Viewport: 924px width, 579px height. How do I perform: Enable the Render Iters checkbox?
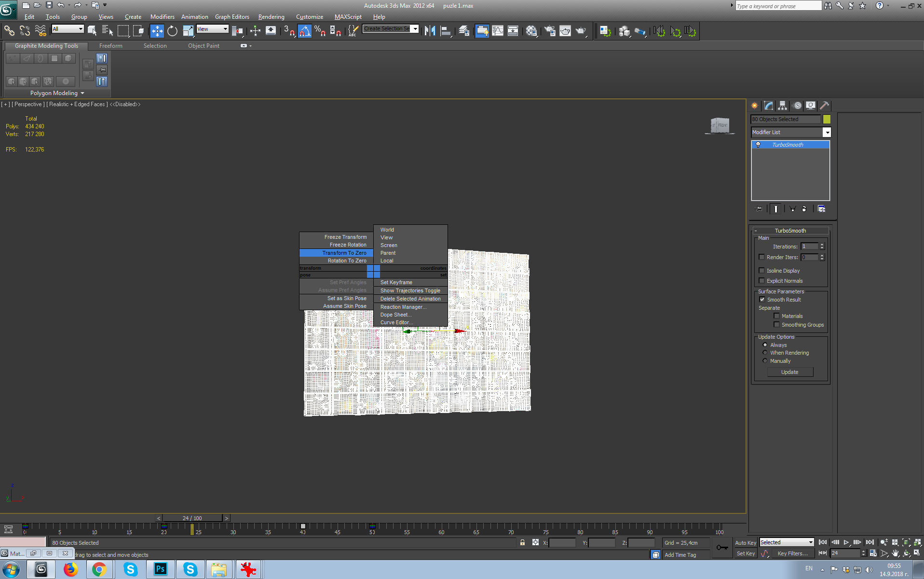coord(762,257)
